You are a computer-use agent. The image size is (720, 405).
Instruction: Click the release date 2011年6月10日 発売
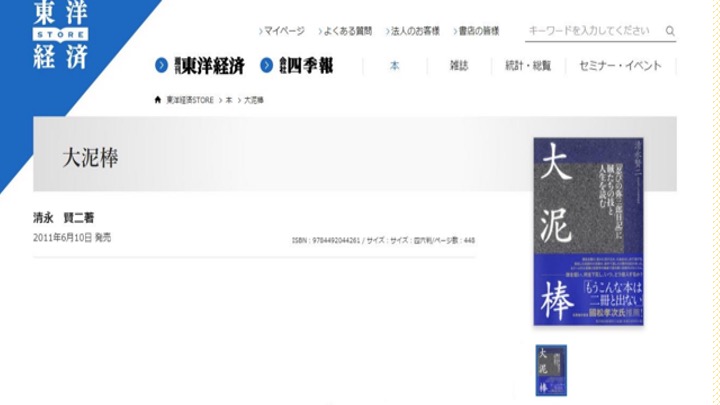tap(72, 238)
